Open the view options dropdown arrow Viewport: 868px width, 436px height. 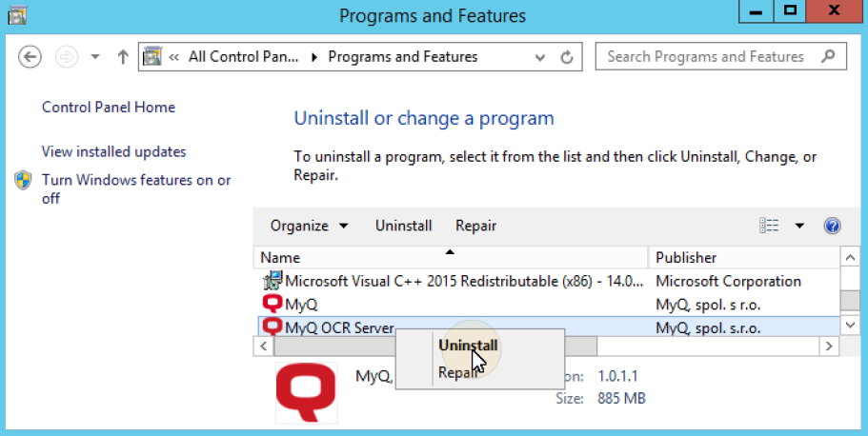pyautogui.click(x=799, y=226)
